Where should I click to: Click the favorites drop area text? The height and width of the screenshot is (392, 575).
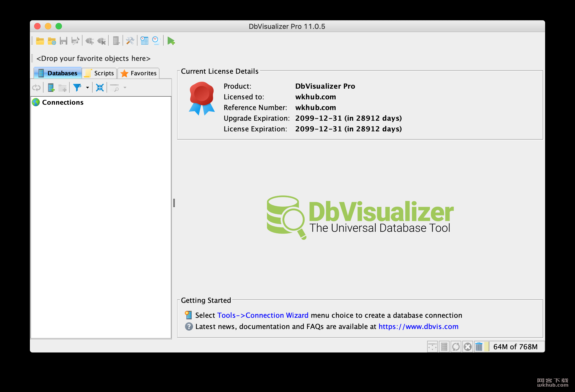[93, 58]
